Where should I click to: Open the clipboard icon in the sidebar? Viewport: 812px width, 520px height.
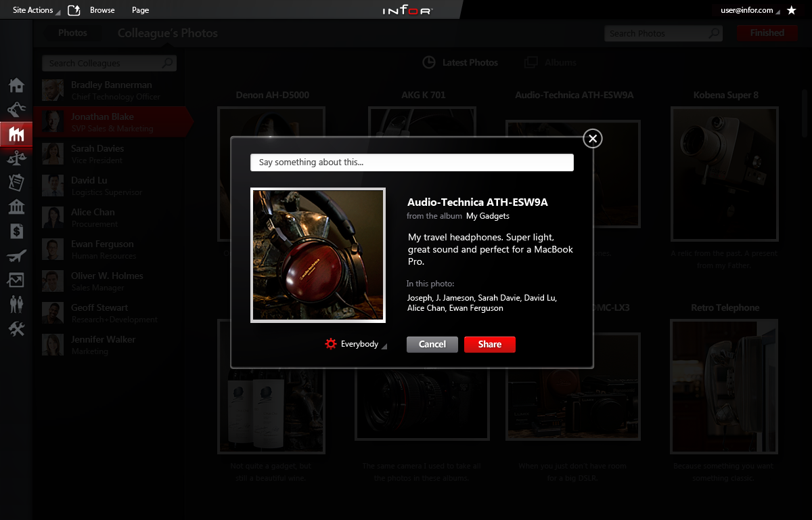[16, 183]
